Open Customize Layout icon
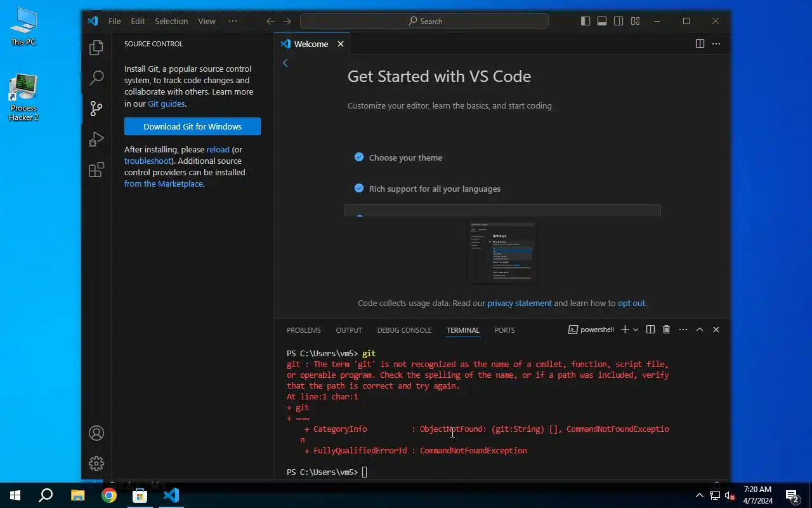 coord(635,21)
